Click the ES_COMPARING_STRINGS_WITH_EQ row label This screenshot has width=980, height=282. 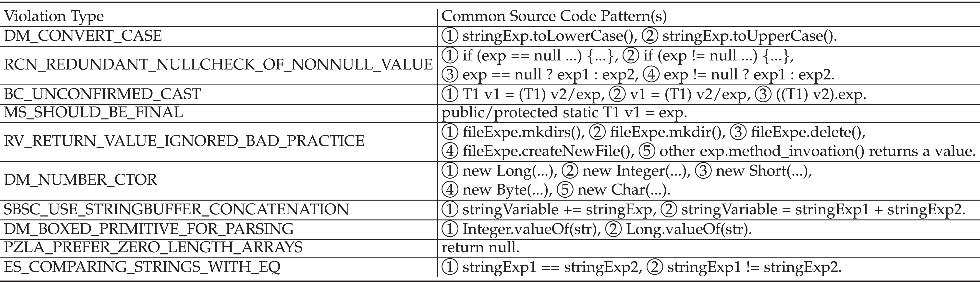pos(142,267)
